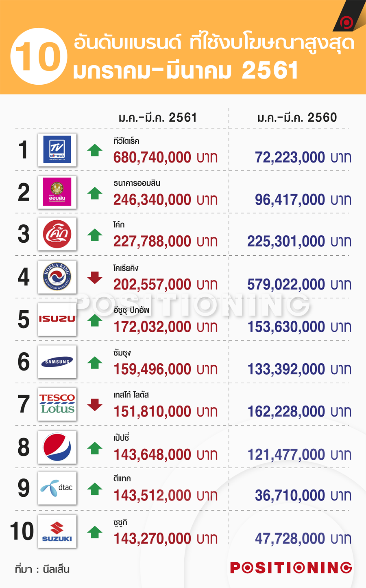Click the TV Direct logo
The image size is (366, 588).
pos(57,150)
